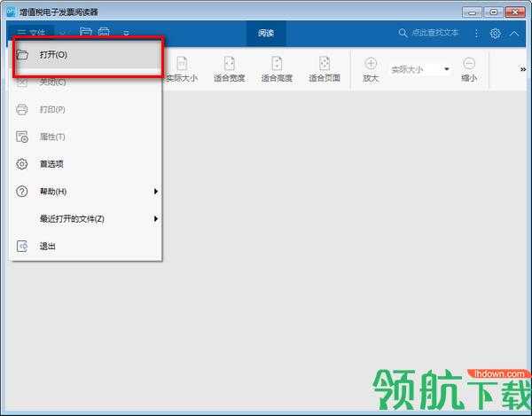Click the 点此查找文本 search field
The width and height of the screenshot is (532, 416).
point(429,33)
